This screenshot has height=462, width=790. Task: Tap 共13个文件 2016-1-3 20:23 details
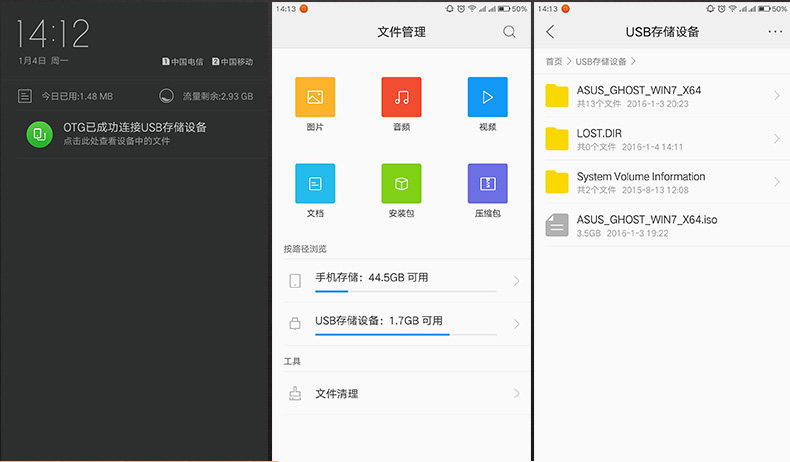pos(632,104)
